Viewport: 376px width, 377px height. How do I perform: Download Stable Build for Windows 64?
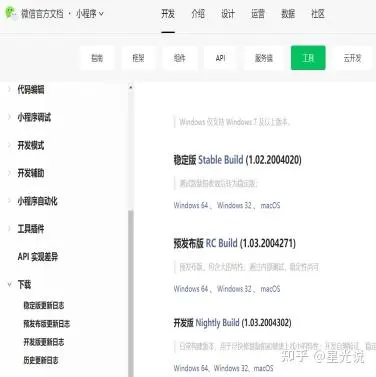click(191, 205)
